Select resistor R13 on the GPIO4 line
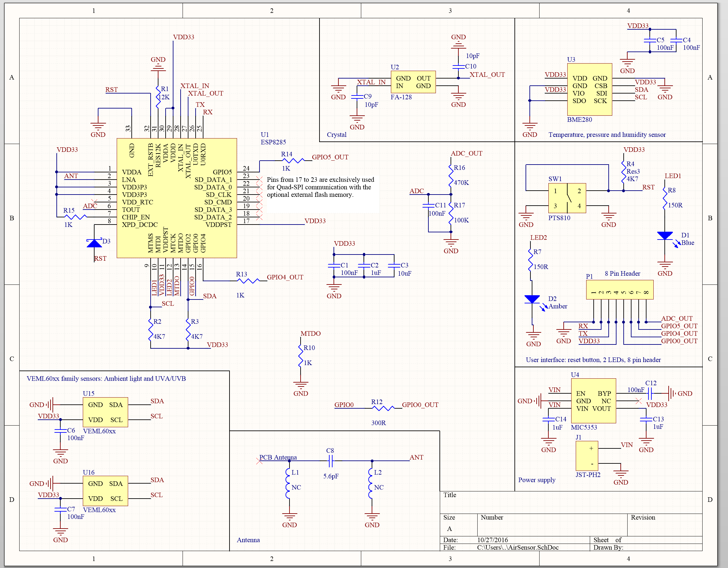728x568 pixels. coord(248,281)
